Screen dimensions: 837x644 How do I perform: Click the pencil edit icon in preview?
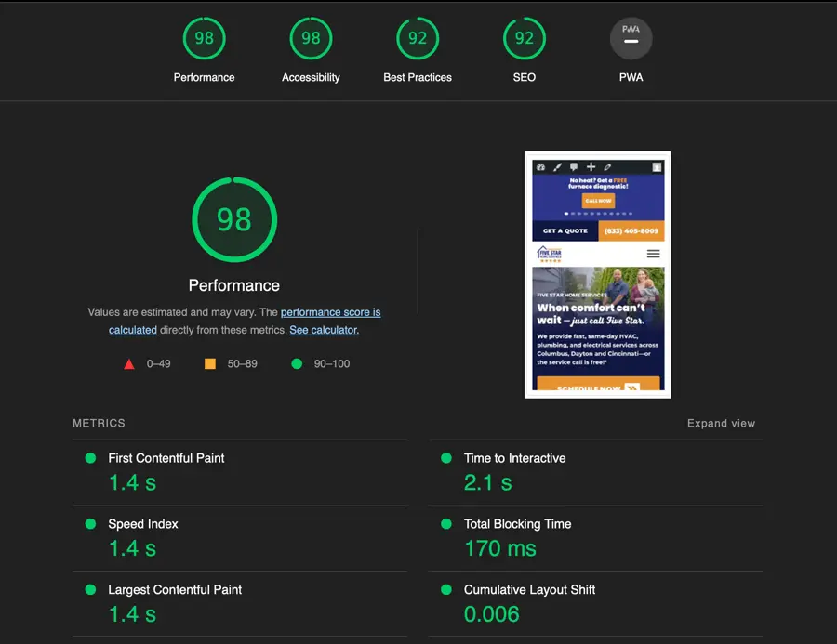(607, 167)
